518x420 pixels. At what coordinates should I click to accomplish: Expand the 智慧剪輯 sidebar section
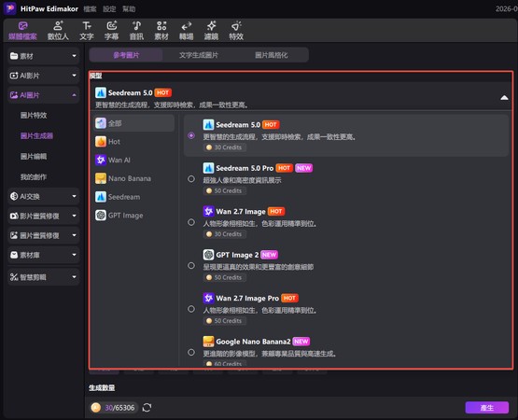click(43, 277)
